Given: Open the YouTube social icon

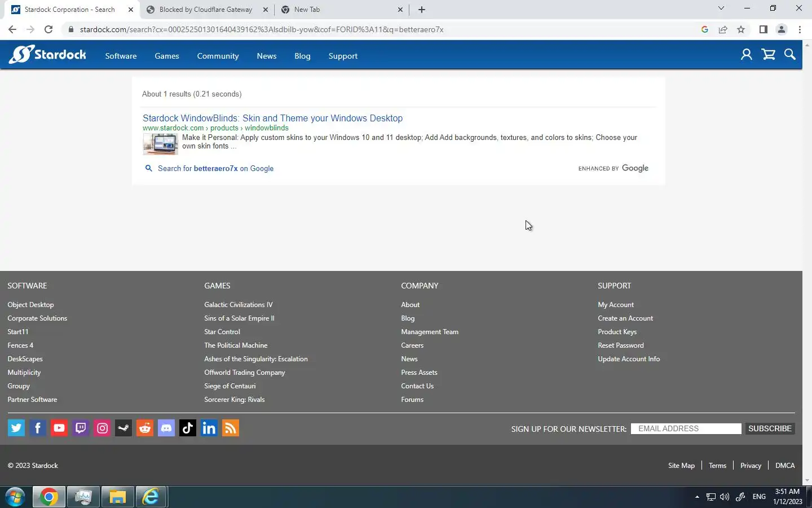Looking at the screenshot, I should pos(59,428).
